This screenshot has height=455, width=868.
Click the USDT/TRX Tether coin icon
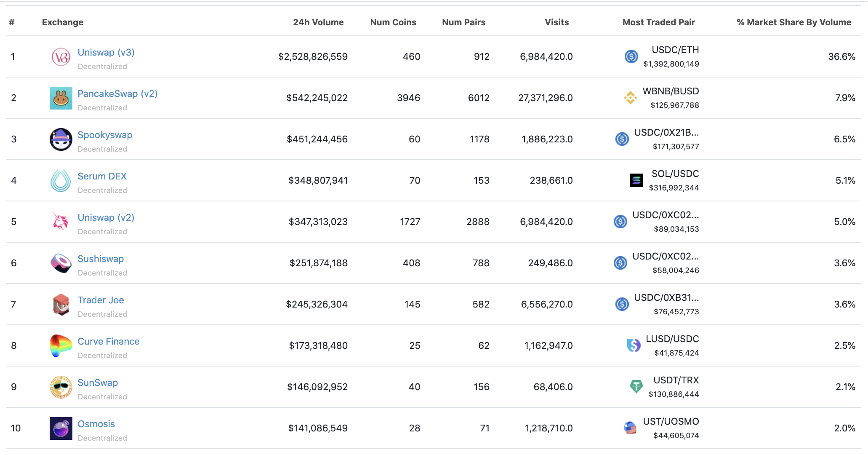point(636,386)
